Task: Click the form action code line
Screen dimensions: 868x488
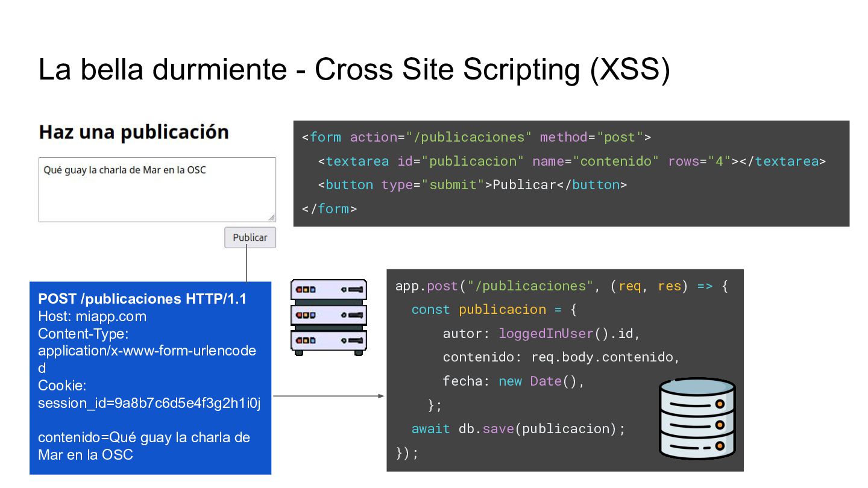Action: (476, 137)
